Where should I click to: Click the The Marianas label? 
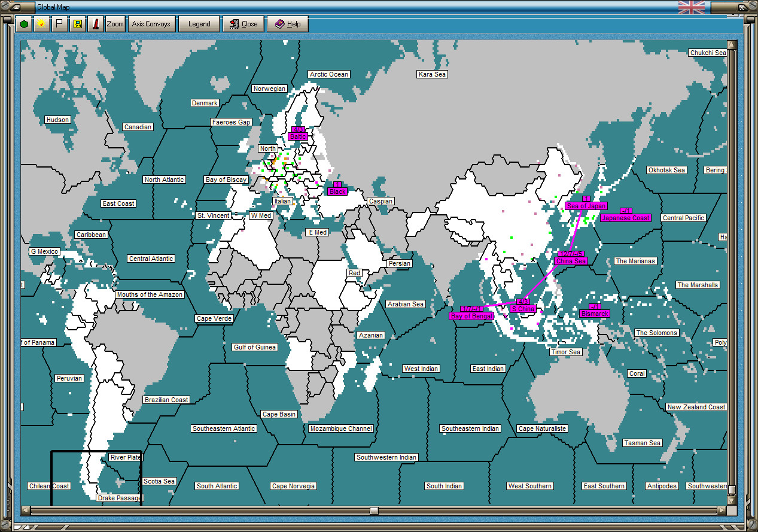[635, 261]
